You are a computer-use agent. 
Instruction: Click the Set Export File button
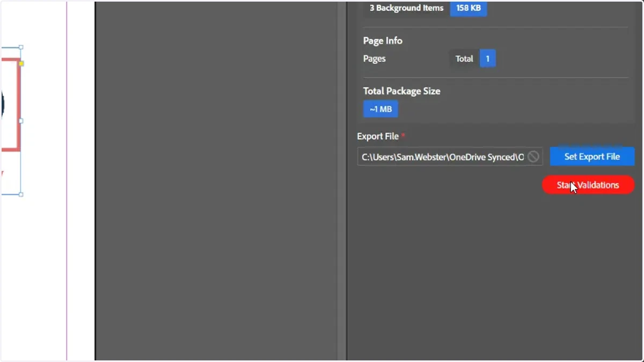tap(592, 157)
